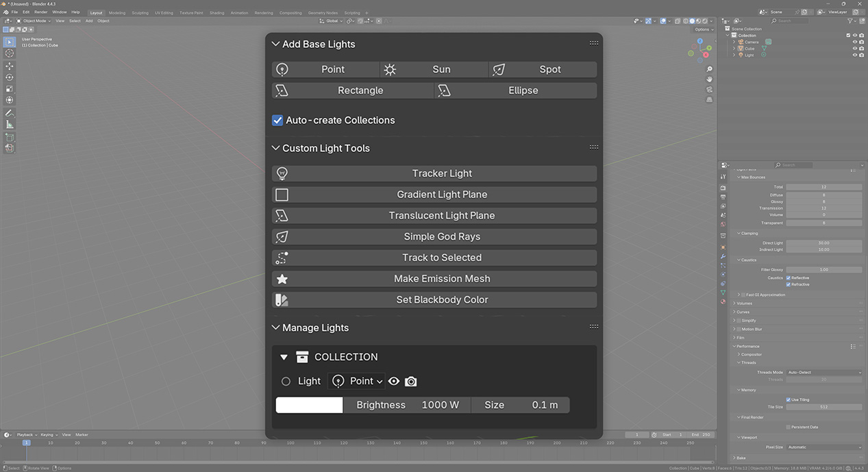Add a Rectangle area light

click(x=353, y=90)
